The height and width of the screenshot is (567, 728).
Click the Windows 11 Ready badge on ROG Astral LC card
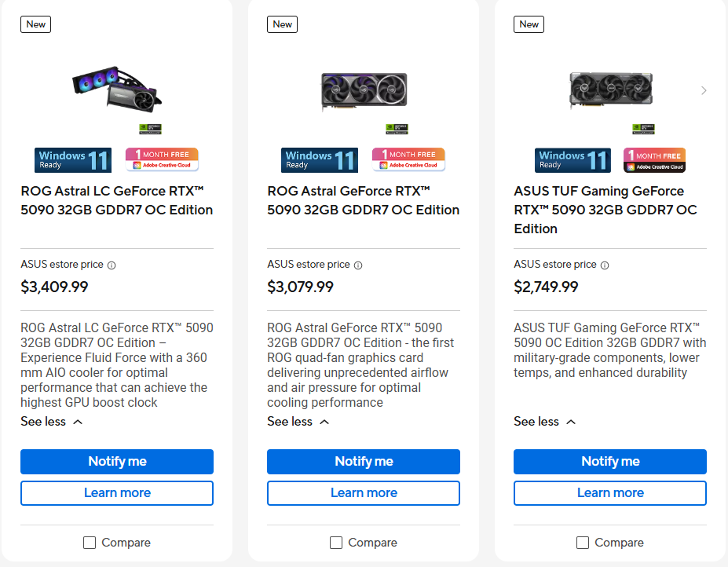pos(72,159)
